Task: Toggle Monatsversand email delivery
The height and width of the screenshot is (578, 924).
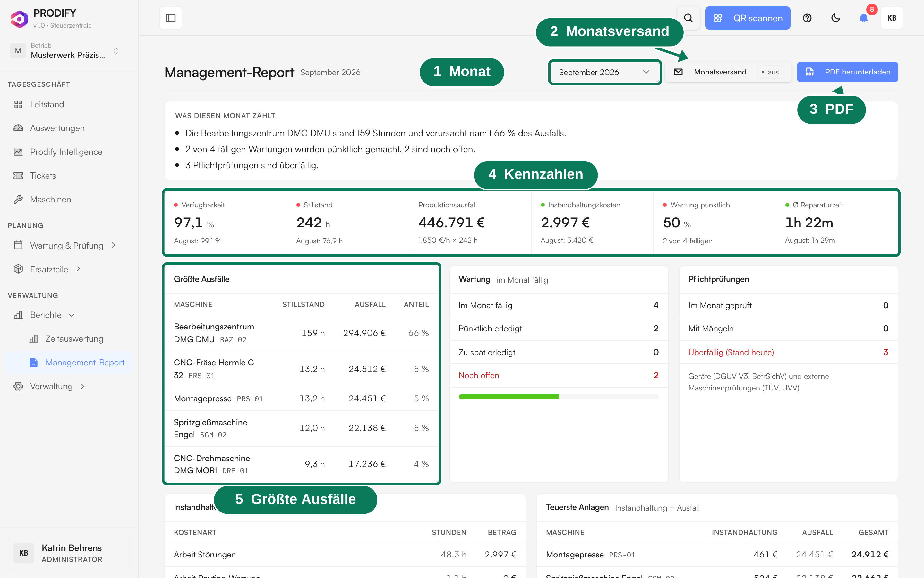Action: click(728, 72)
